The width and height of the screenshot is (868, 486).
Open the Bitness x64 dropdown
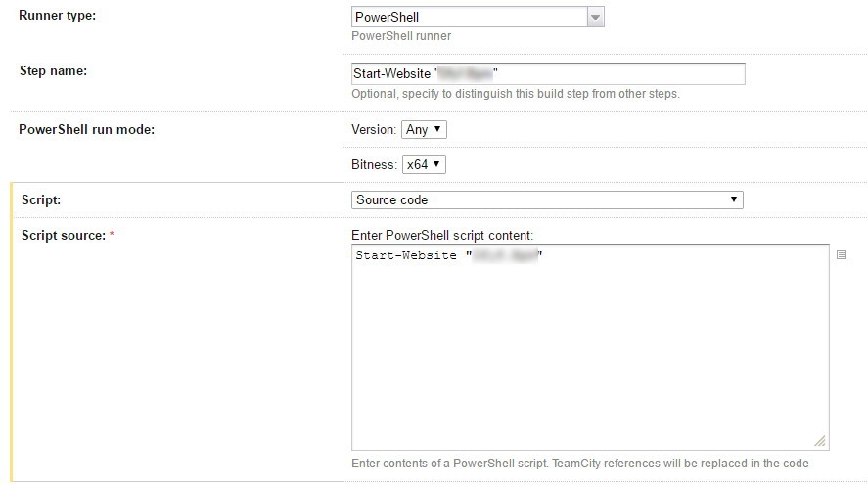click(x=424, y=165)
